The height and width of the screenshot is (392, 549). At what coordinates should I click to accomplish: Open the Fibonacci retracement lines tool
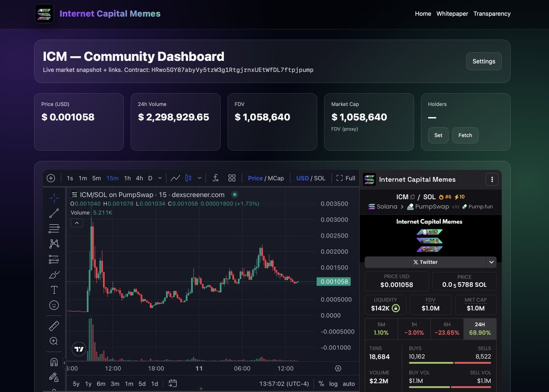[54, 228]
